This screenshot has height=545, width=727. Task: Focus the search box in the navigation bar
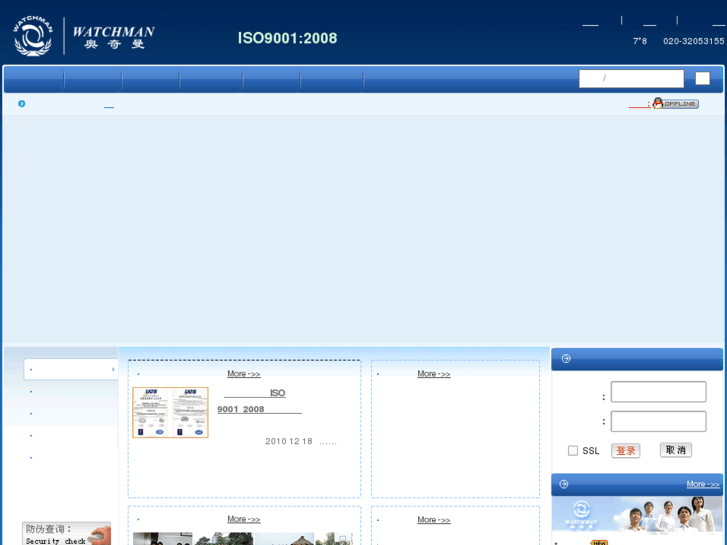631,78
